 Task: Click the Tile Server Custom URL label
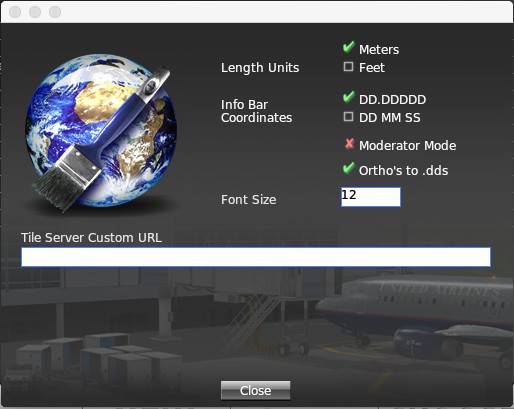point(91,238)
